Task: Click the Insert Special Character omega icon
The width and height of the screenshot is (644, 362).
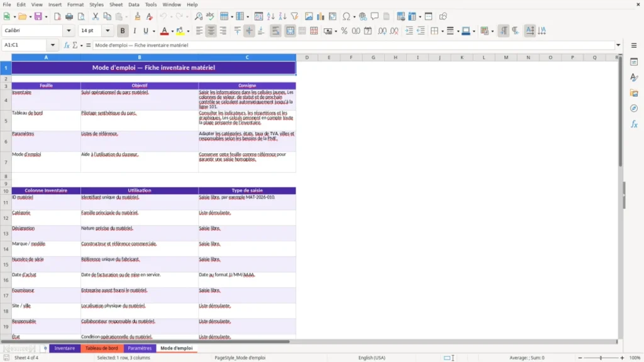Action: point(347,16)
